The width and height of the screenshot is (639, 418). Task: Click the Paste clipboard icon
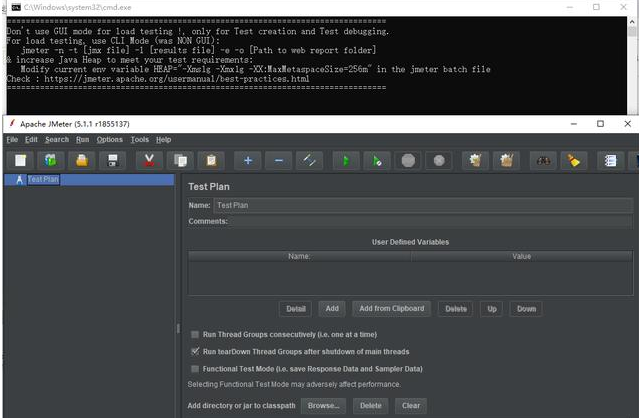211,161
